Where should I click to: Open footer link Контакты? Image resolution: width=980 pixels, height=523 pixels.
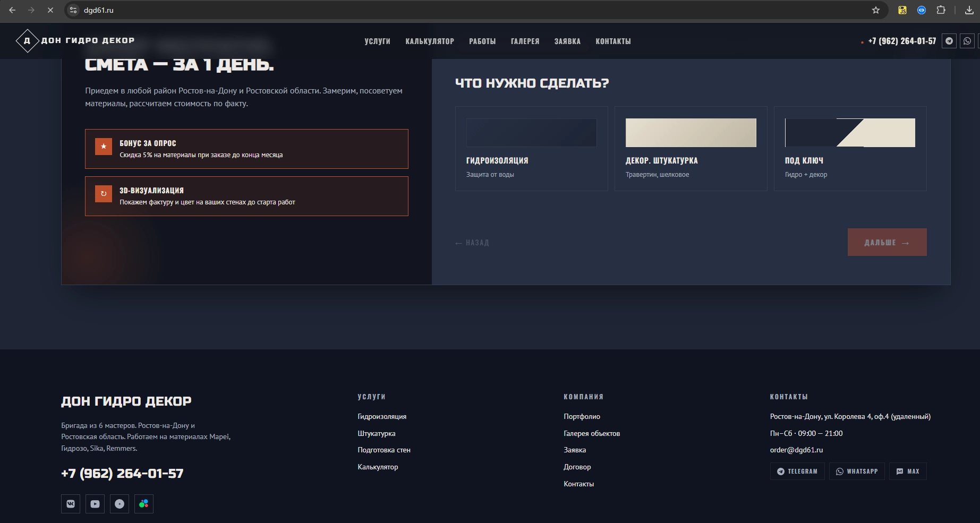[x=579, y=484]
